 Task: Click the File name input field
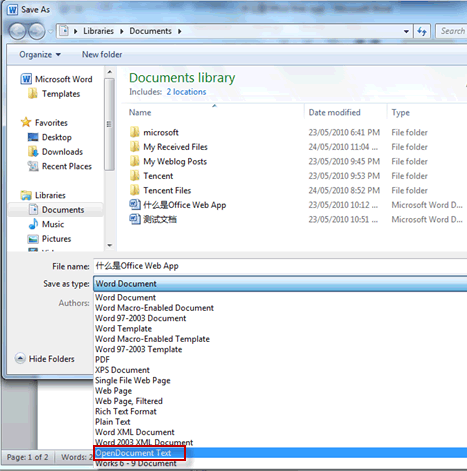tap(280, 266)
